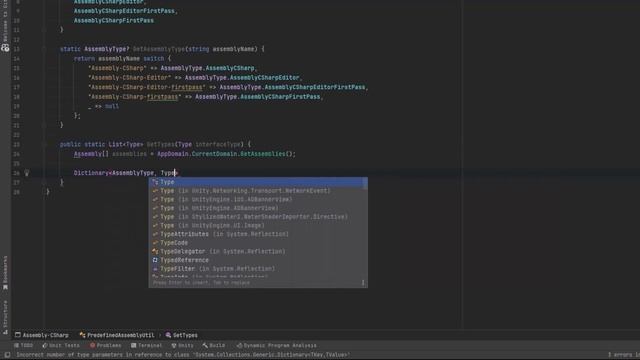Open the Bookmarks tool window
640x360 pixels.
coord(5,273)
